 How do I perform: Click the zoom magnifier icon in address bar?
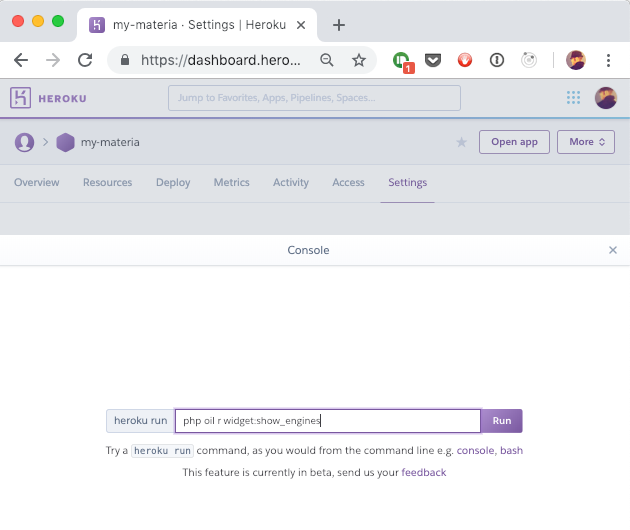(x=327, y=60)
